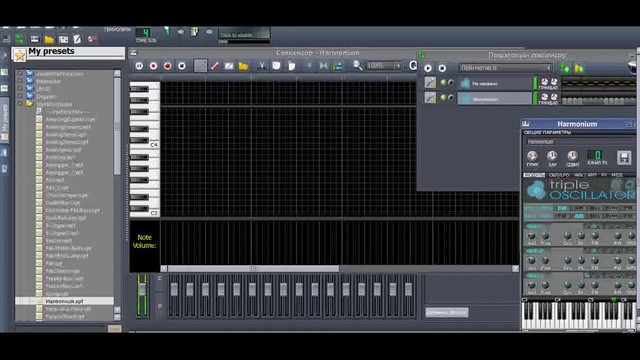The height and width of the screenshot is (360, 640).
Task: Click the paste notes icon
Action: pos(291,66)
